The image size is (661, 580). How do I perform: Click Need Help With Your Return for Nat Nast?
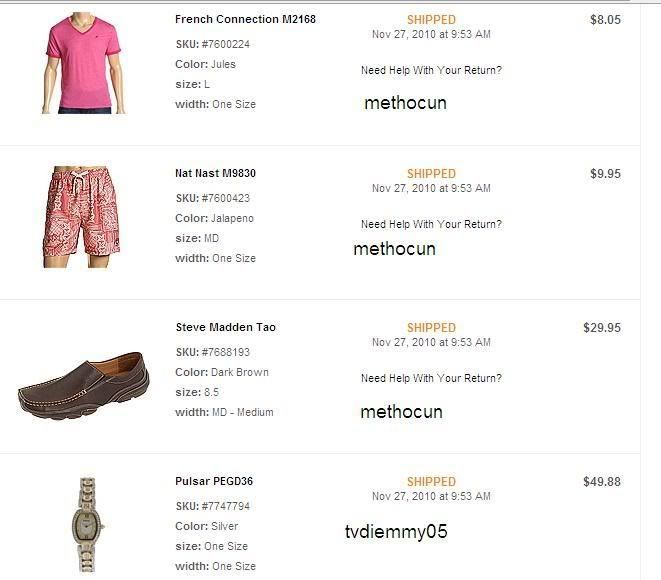coord(431,224)
